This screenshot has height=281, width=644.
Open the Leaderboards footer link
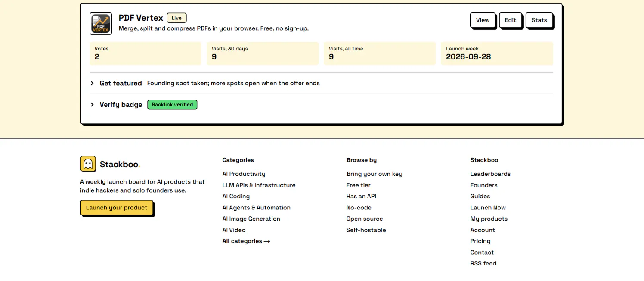point(490,174)
